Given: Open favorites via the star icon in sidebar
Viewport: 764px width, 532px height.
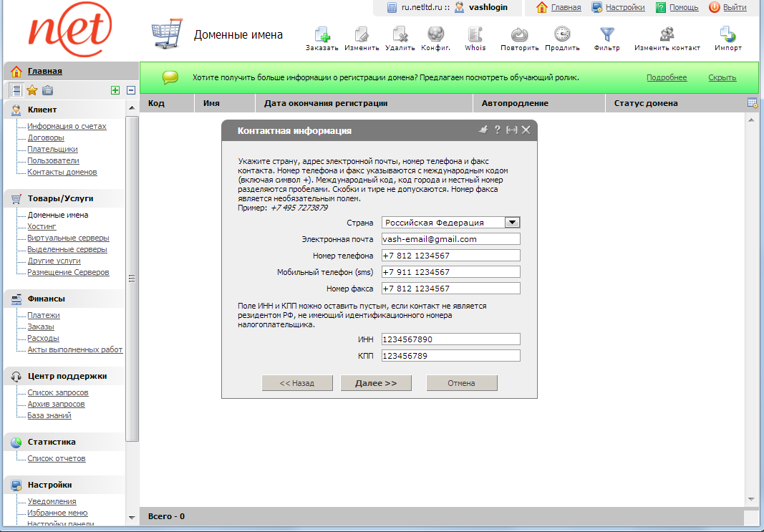Looking at the screenshot, I should click(x=32, y=90).
